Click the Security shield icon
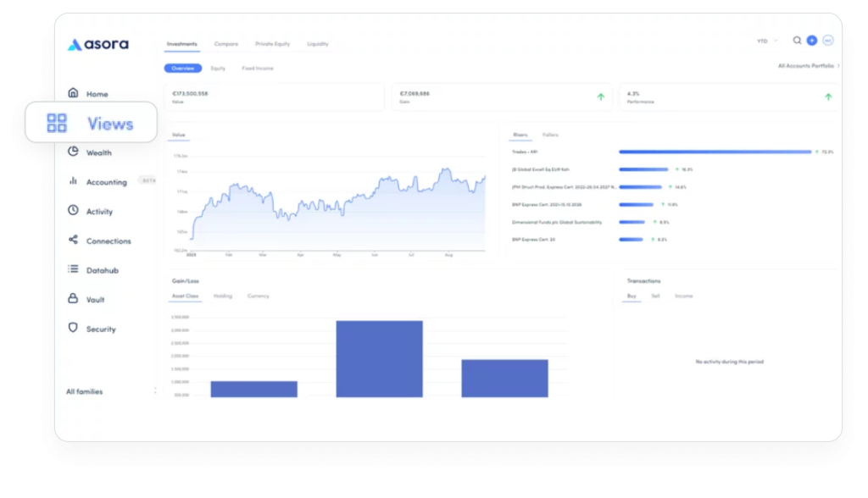This screenshot has width=868, height=498. click(x=73, y=329)
